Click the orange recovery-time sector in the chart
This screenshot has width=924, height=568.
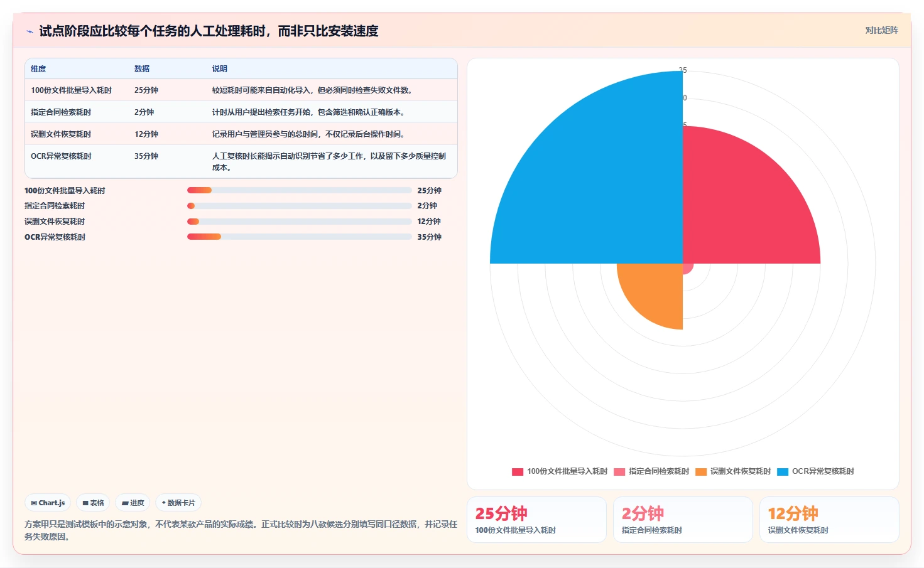tap(656, 290)
